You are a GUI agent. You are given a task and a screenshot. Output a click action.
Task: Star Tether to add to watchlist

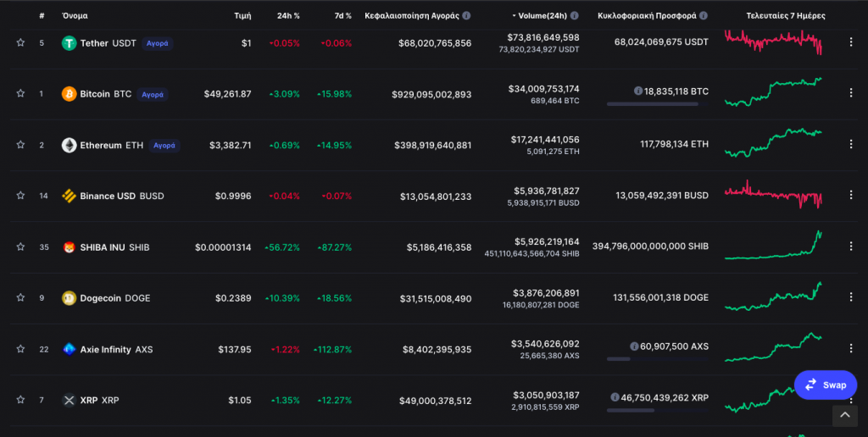pyautogui.click(x=20, y=42)
